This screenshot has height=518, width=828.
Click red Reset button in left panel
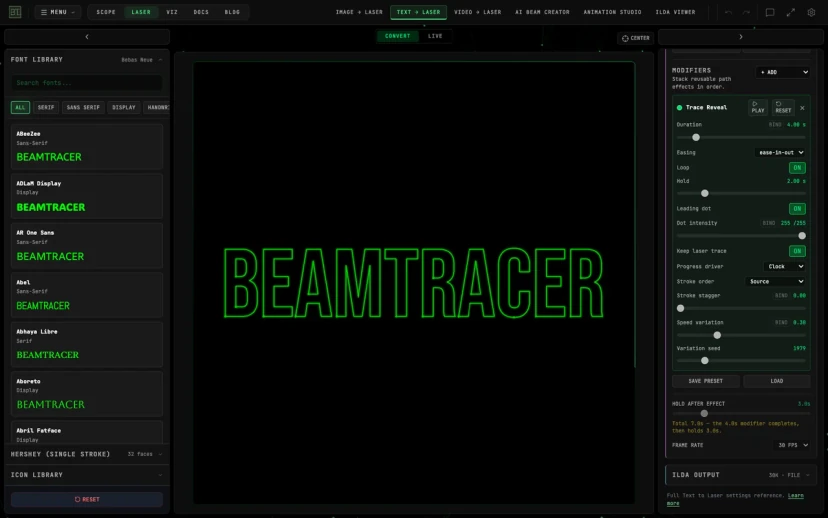tap(87, 499)
